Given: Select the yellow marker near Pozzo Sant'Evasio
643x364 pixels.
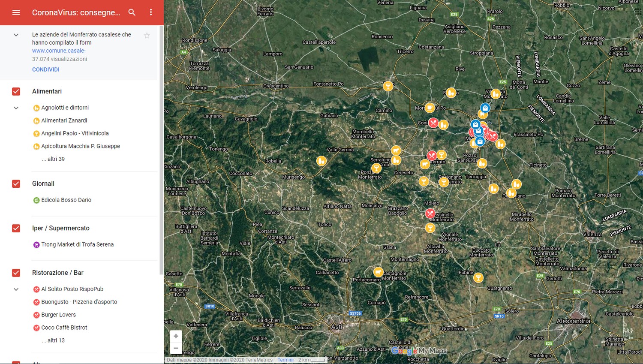Looking at the screenshot, I should 482,163.
